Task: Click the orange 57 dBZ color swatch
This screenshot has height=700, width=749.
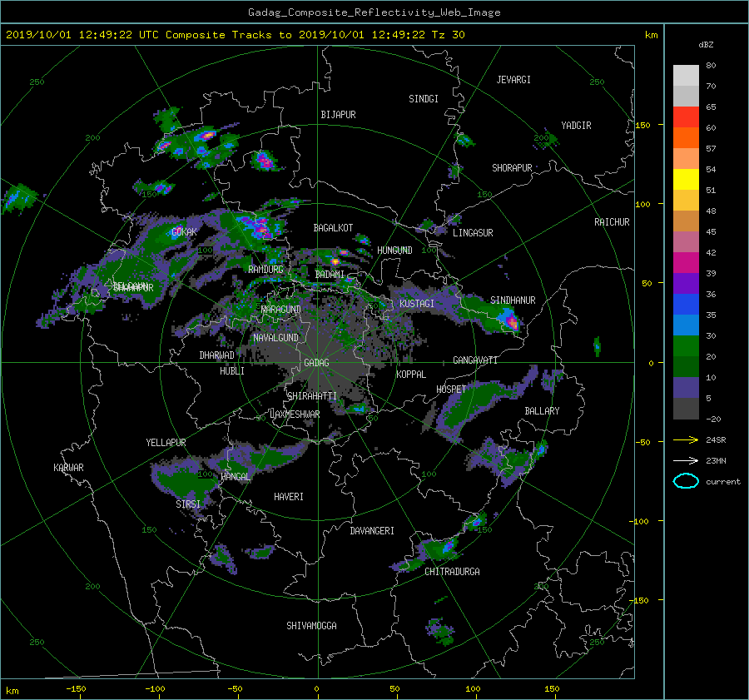Action: (686, 138)
